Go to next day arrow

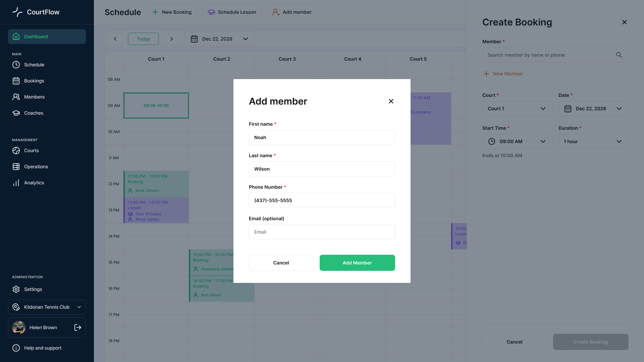[x=172, y=39]
